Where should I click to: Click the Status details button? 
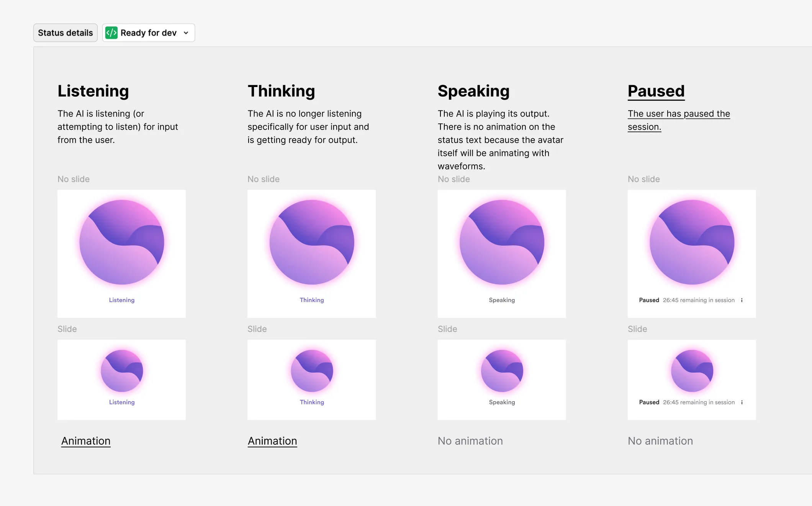65,33
